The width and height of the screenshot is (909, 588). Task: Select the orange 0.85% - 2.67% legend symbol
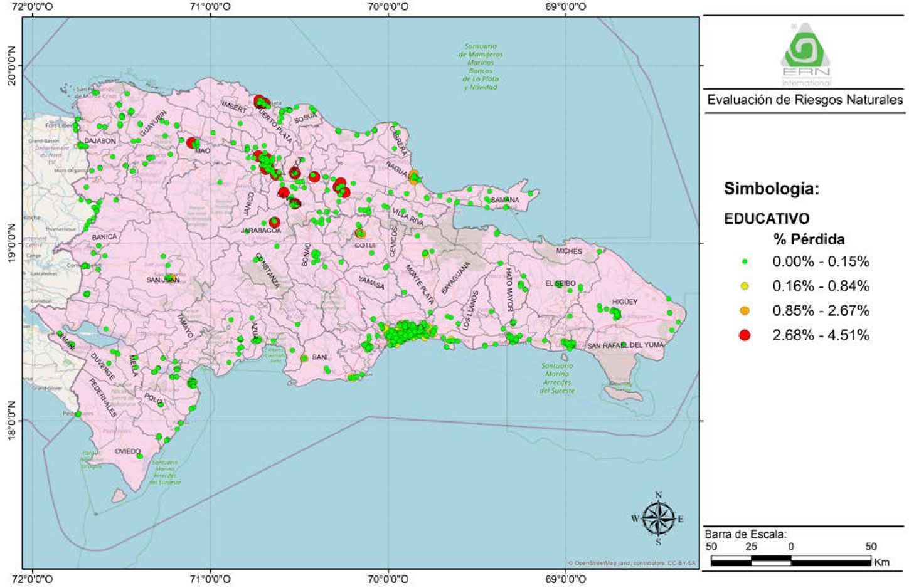[745, 310]
